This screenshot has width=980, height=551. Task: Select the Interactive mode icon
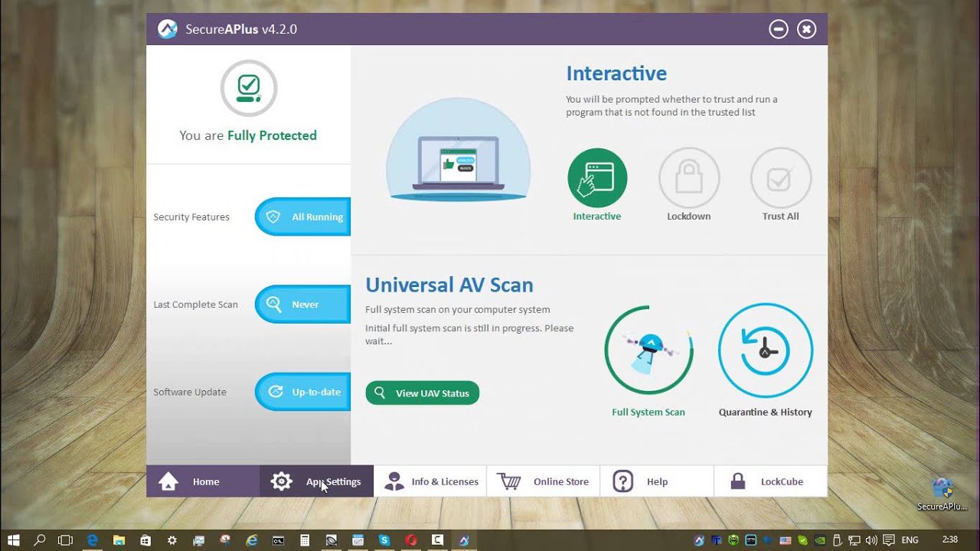pos(597,178)
